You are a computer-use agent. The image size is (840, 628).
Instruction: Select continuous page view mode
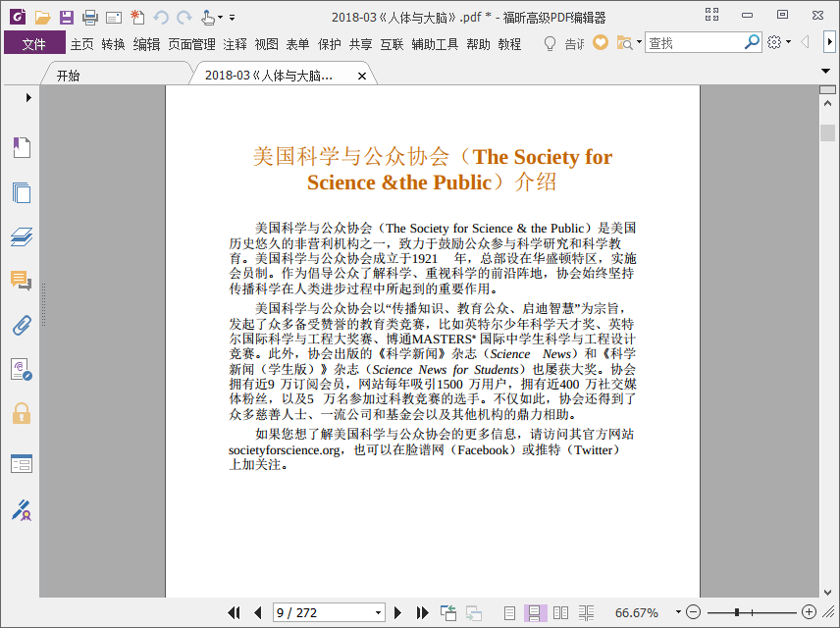[534, 612]
